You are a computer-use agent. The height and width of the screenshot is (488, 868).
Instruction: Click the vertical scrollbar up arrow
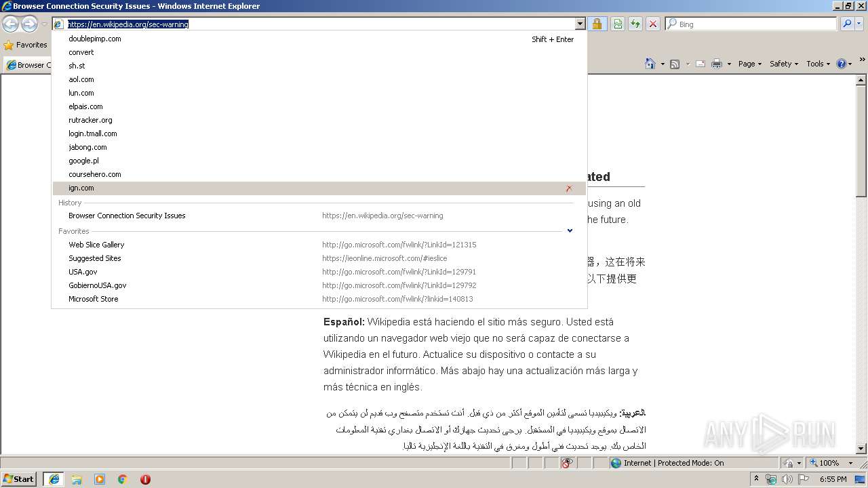point(862,80)
